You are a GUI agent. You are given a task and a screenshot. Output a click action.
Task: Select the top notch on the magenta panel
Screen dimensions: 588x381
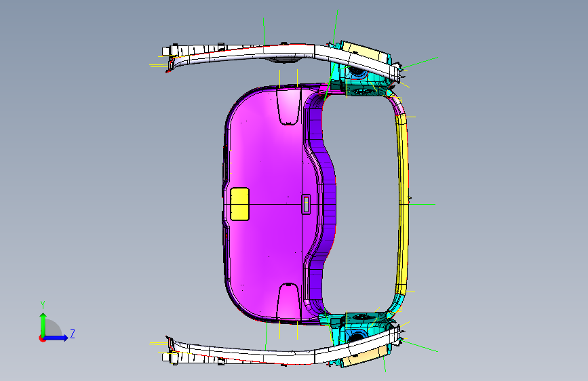288,106
